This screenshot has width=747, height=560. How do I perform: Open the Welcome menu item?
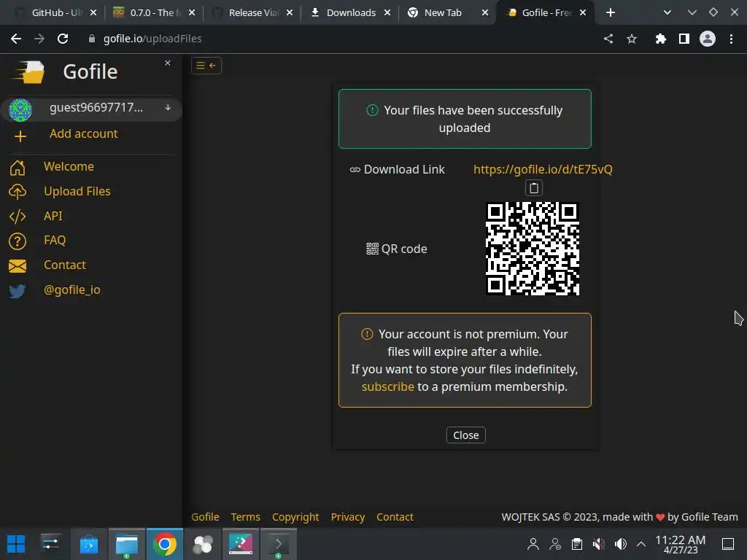(x=69, y=167)
